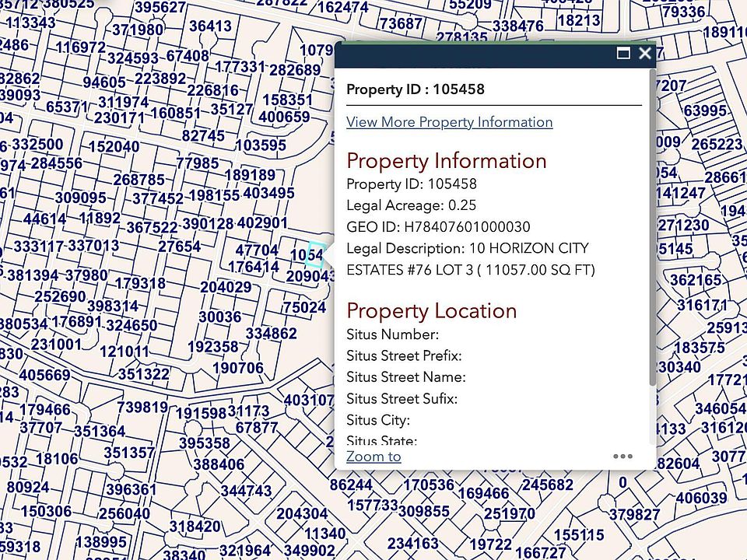Pick parcel labeled 251970
747x560 pixels.
pos(510,514)
